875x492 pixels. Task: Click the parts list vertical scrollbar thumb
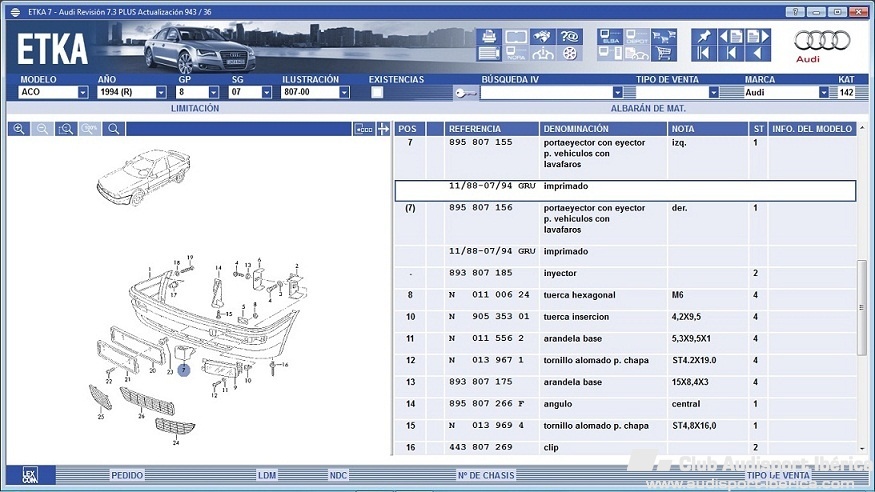click(x=862, y=307)
